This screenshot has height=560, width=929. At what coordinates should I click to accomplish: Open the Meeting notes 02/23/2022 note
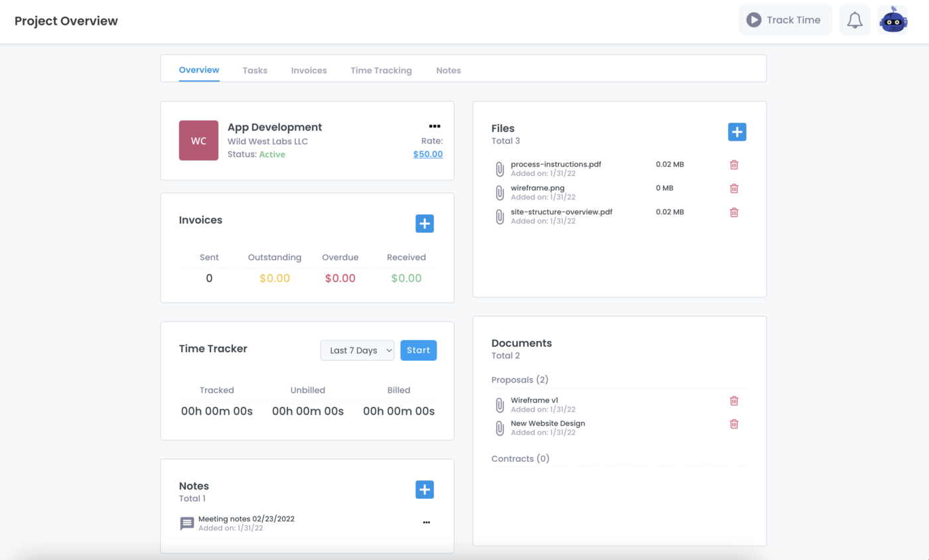[x=246, y=519]
